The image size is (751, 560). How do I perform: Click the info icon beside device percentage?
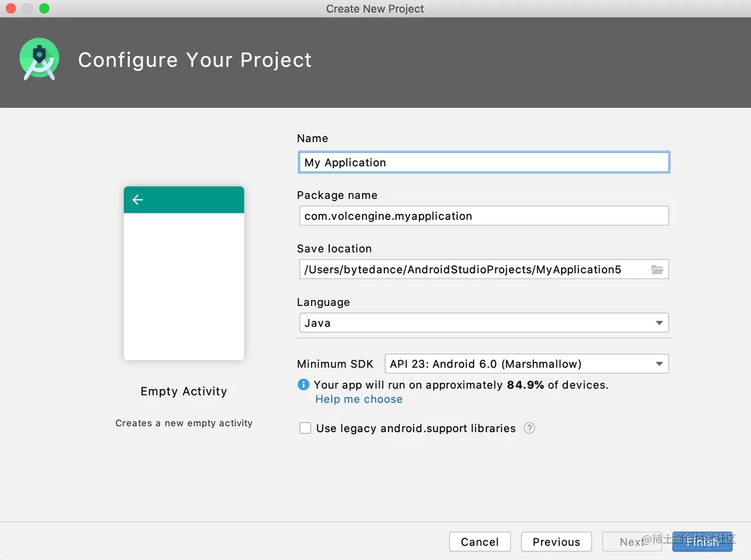(x=303, y=385)
